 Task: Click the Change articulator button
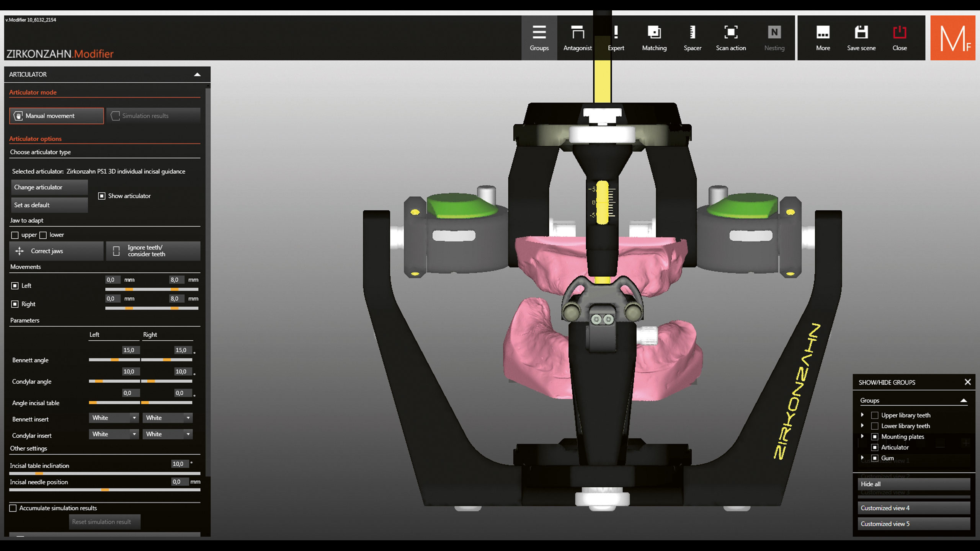click(x=49, y=187)
